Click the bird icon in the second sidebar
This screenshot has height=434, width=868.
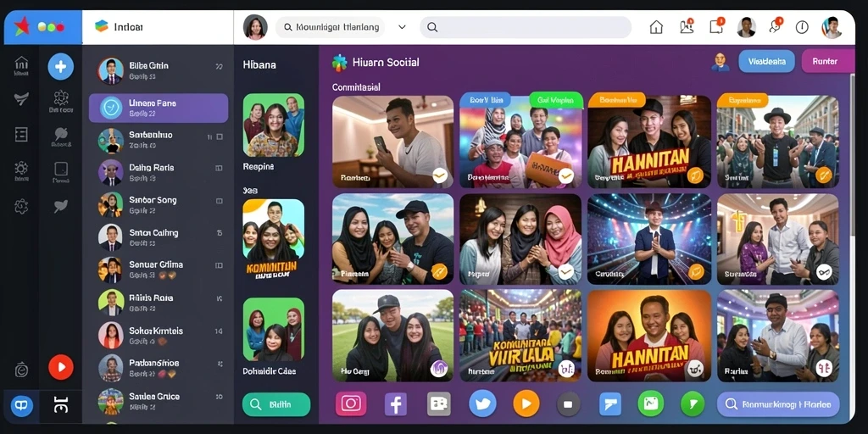(61, 207)
